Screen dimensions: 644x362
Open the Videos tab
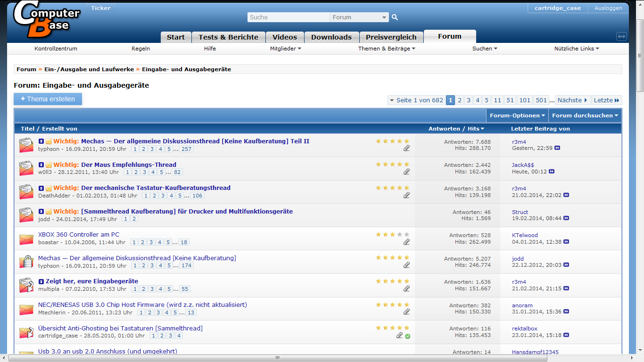285,37
